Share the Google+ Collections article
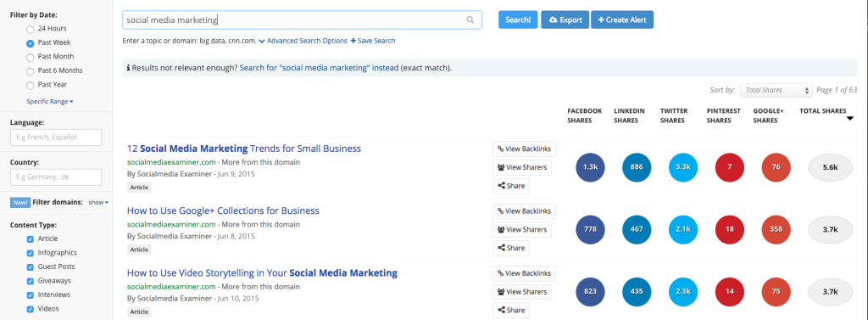The height and width of the screenshot is (320, 868). 511,248
